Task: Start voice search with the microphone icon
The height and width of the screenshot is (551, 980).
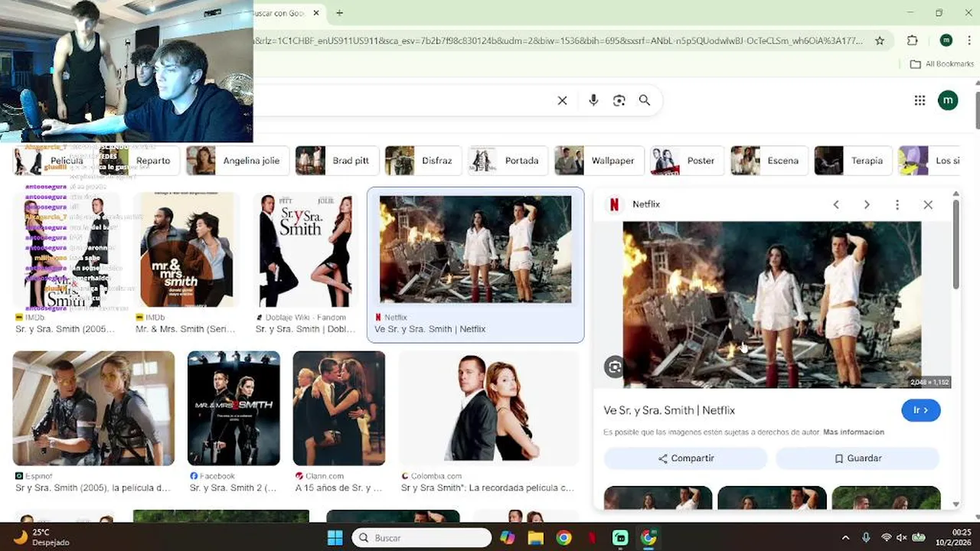Action: [x=593, y=100]
